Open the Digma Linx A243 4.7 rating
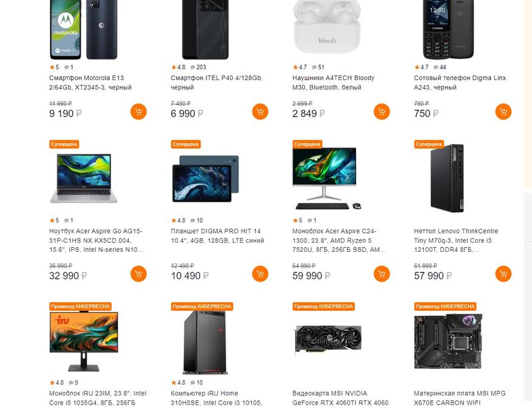 pos(422,67)
